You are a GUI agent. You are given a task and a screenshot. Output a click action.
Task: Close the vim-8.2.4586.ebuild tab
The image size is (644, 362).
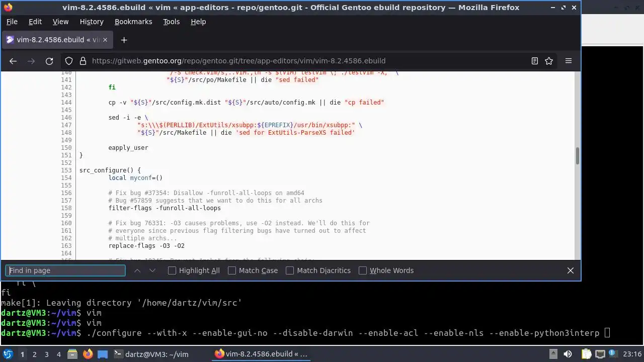coord(105,40)
